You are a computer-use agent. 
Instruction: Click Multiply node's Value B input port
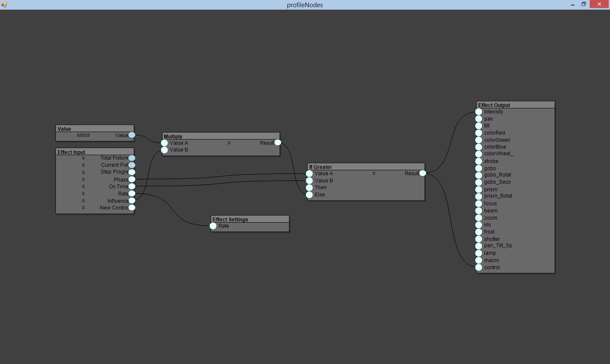point(164,150)
